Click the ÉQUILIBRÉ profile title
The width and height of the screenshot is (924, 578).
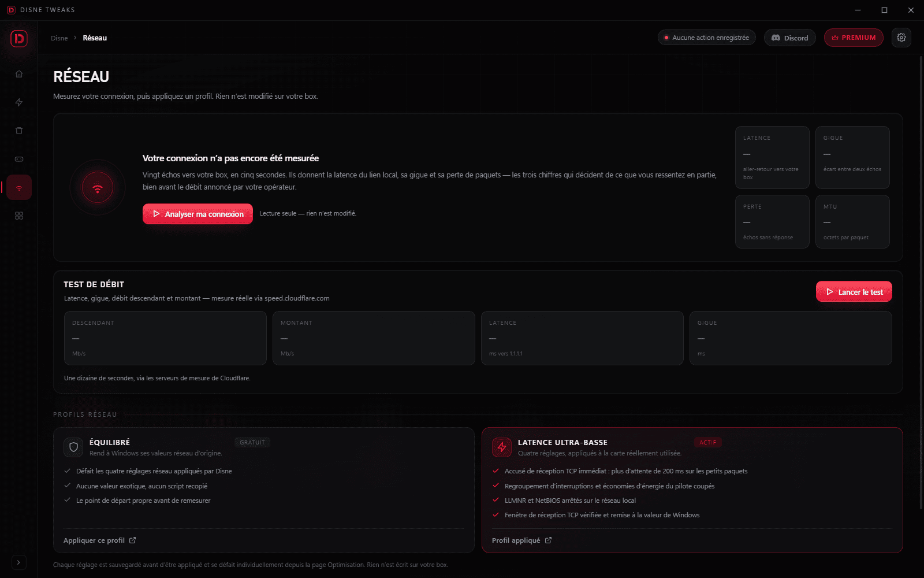coord(110,443)
